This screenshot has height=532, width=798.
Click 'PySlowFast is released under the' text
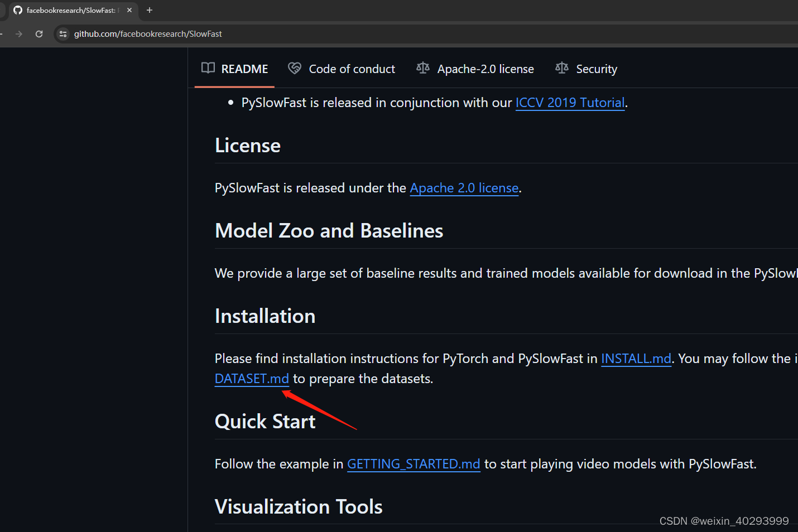coord(310,188)
